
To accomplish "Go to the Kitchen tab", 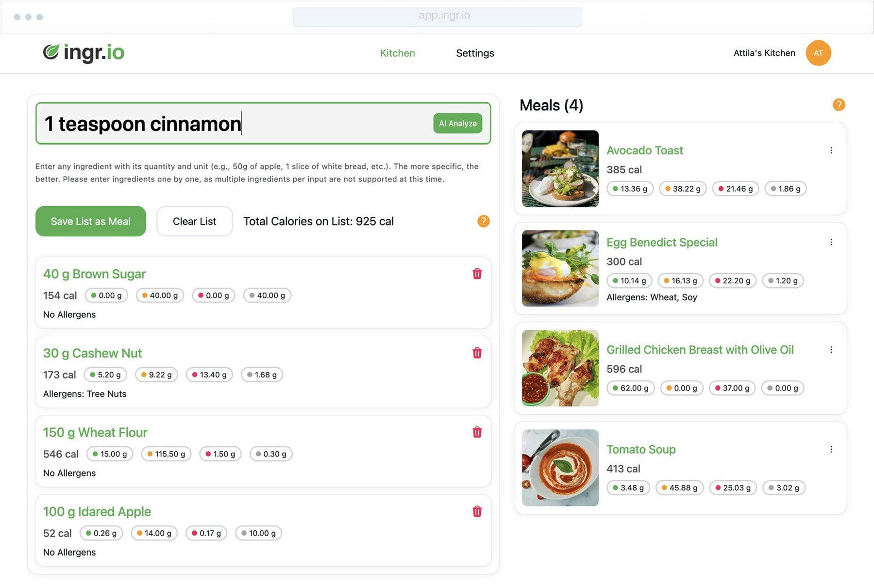I will pyautogui.click(x=397, y=53).
